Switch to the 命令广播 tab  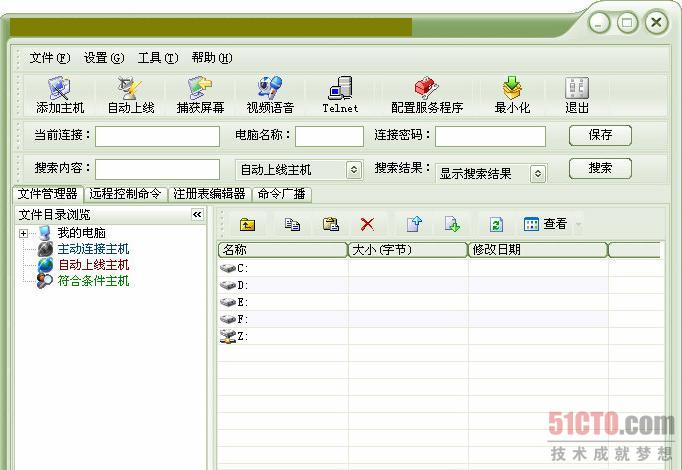pos(281,194)
